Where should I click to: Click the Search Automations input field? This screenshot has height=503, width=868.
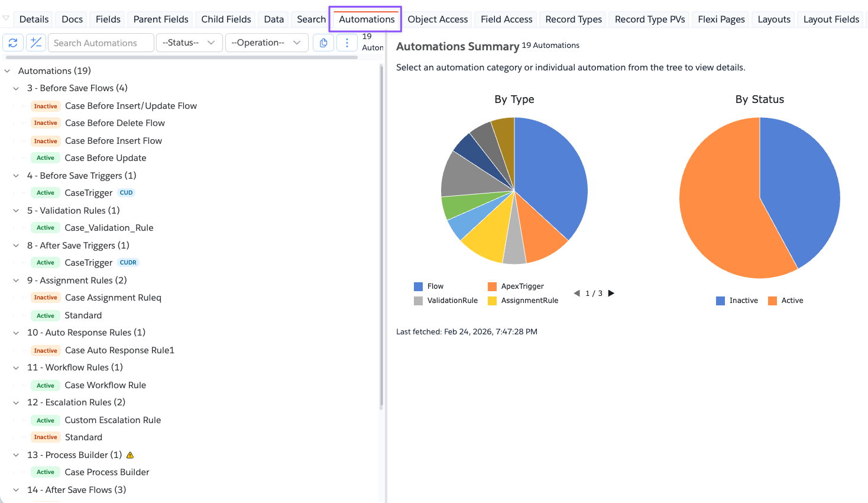point(101,43)
